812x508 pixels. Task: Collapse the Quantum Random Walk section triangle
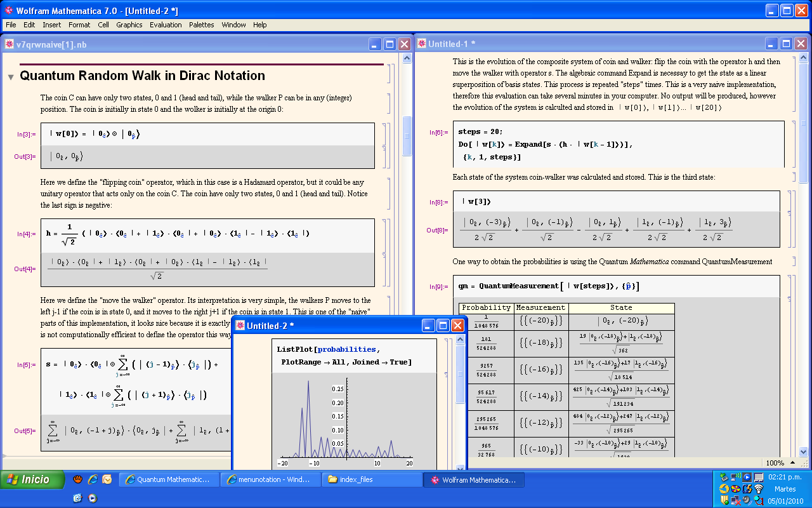[x=10, y=77]
